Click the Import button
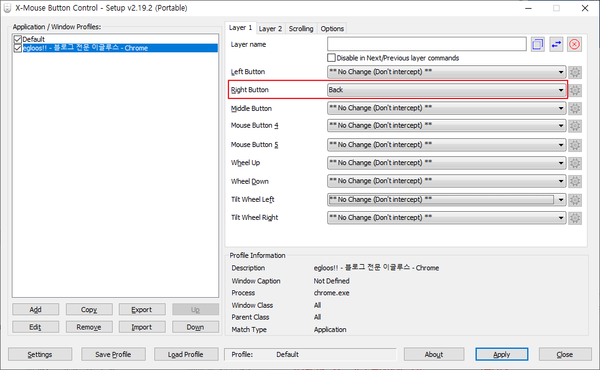Viewport: 600px width, 370px height. [142, 327]
